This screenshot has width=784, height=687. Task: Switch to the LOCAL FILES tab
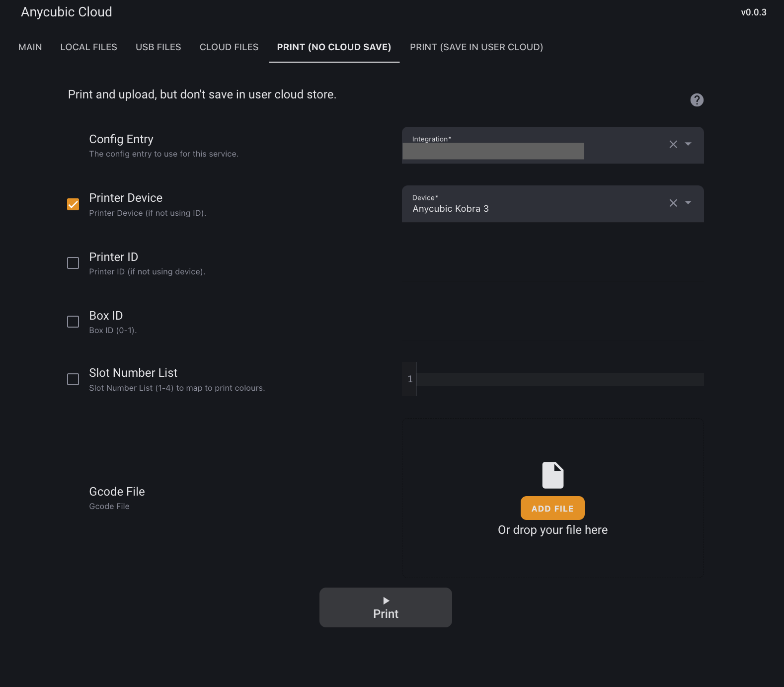click(88, 47)
